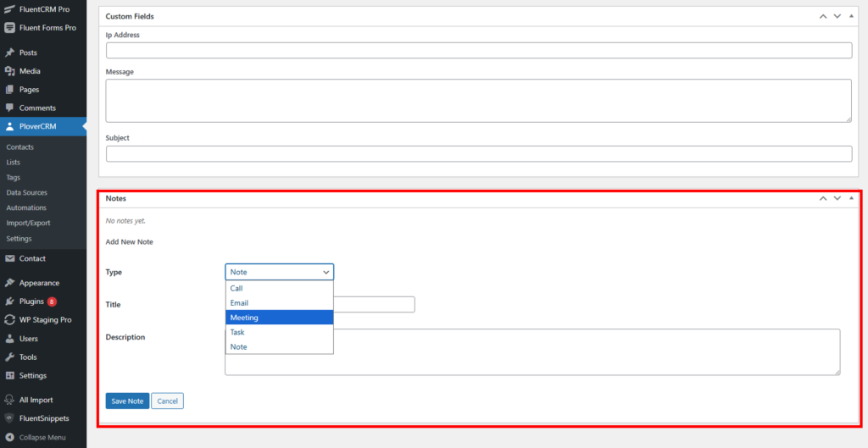The width and height of the screenshot is (868, 448).
Task: Select Call option in Type list
Action: point(279,288)
